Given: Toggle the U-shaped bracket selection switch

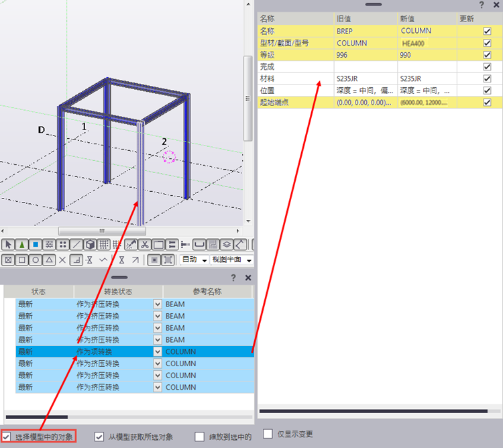Looking at the screenshot, I should pos(199,245).
